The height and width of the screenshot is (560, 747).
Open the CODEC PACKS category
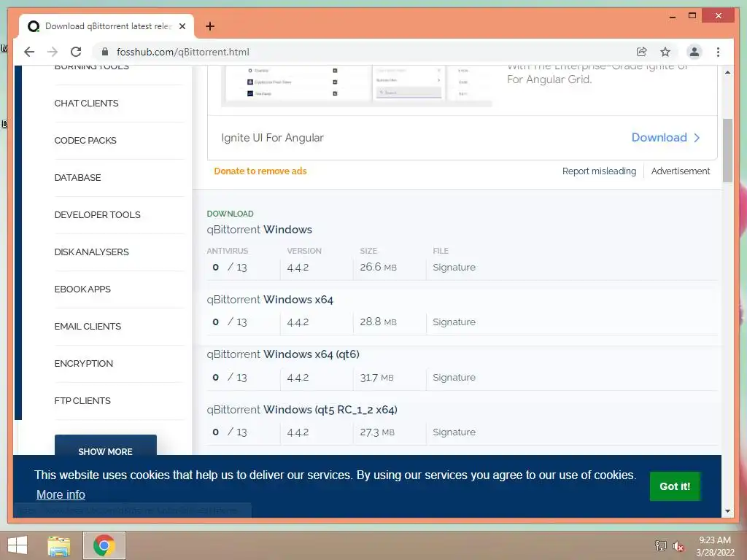point(85,141)
